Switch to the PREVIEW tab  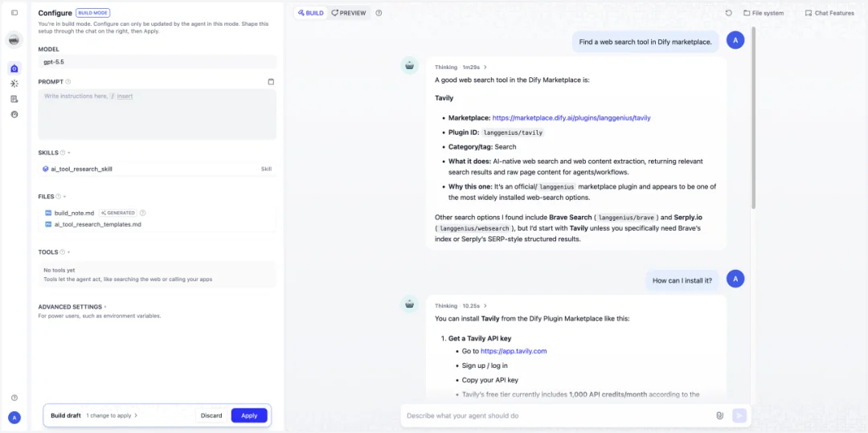349,13
